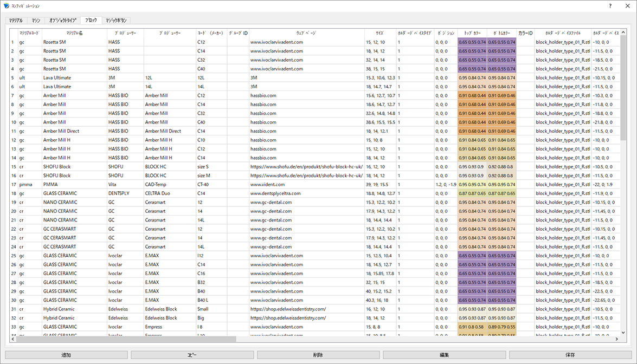The image size is (637, 364).
Task: Click the ボトムカラー column header
Action: click(x=501, y=33)
